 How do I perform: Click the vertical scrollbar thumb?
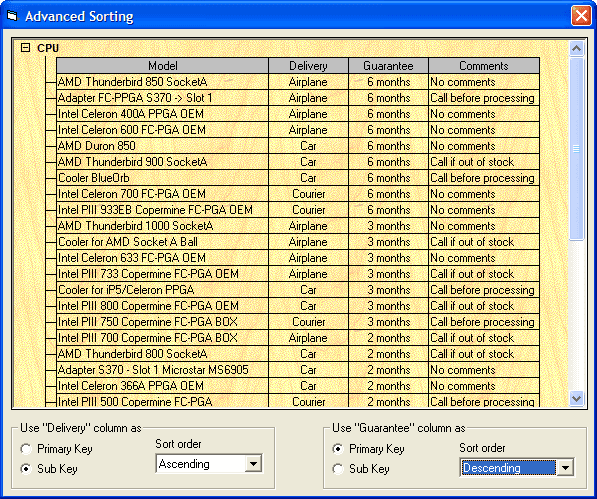[576, 149]
